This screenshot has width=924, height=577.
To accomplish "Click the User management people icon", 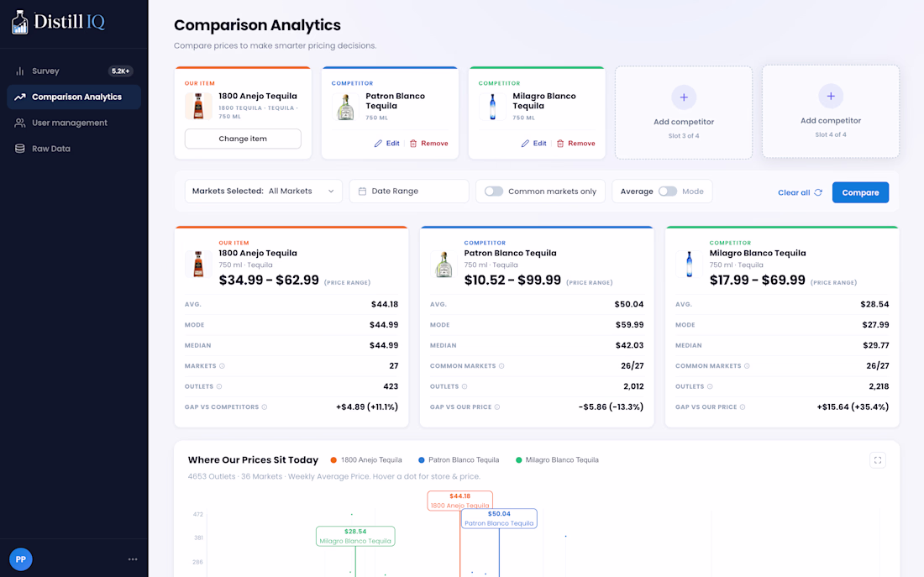I will (x=19, y=123).
